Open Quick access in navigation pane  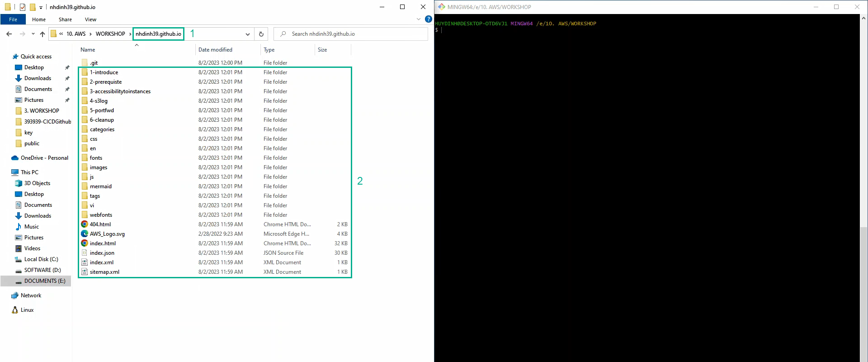click(x=36, y=57)
